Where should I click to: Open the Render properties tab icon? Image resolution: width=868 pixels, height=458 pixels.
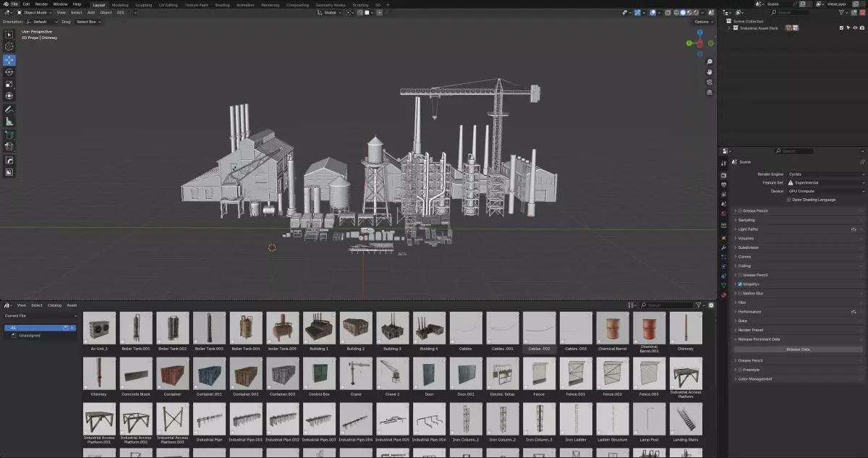(x=723, y=175)
